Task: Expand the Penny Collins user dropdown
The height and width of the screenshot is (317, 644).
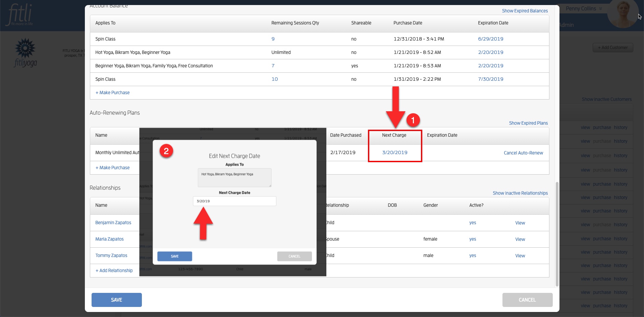Action: click(x=584, y=8)
